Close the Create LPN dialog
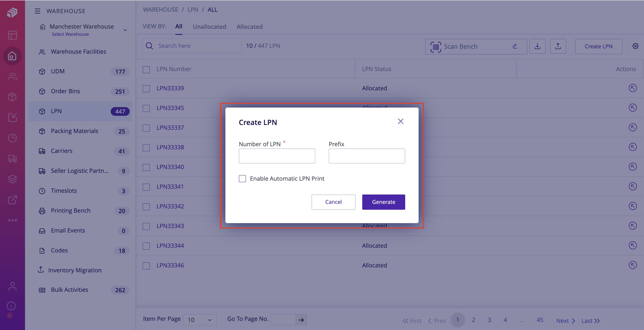 coord(400,121)
